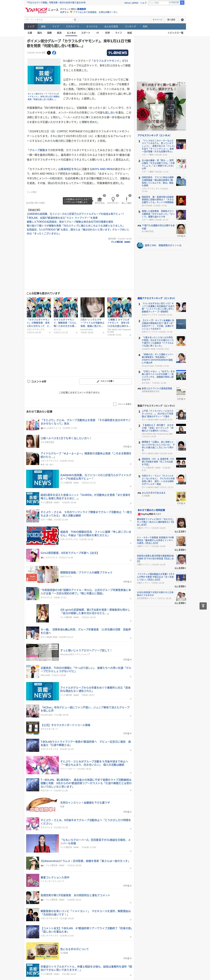This screenshot has height=980, width=210.
Task: Open the すとぷり・さとみ グループ活動休止 top article
Action: click(x=86, y=422)
